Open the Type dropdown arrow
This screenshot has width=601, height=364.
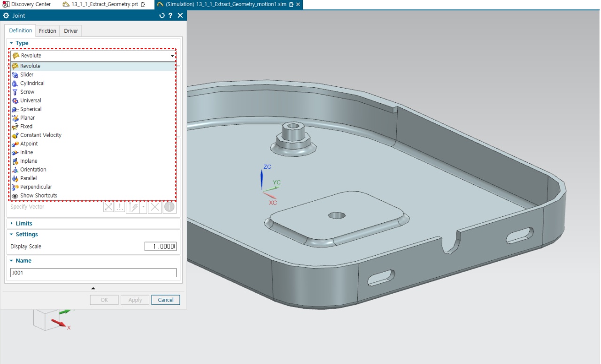point(172,56)
